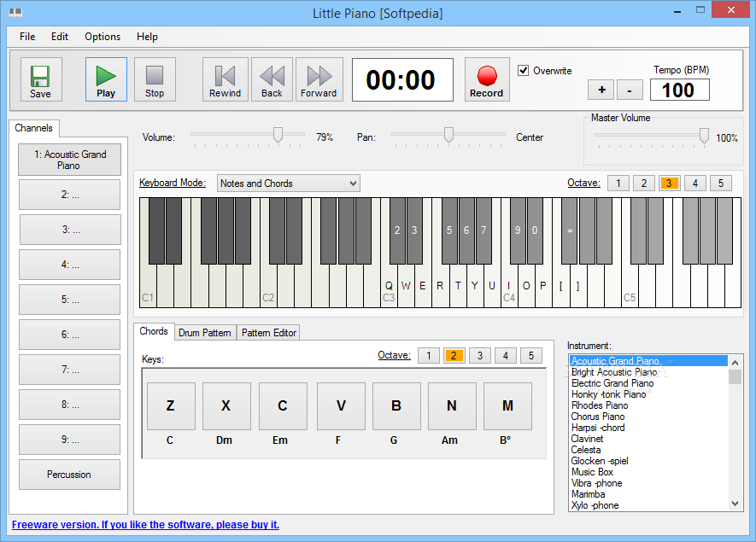Rewind to the beginning
This screenshot has width=756, height=542.
[x=226, y=79]
